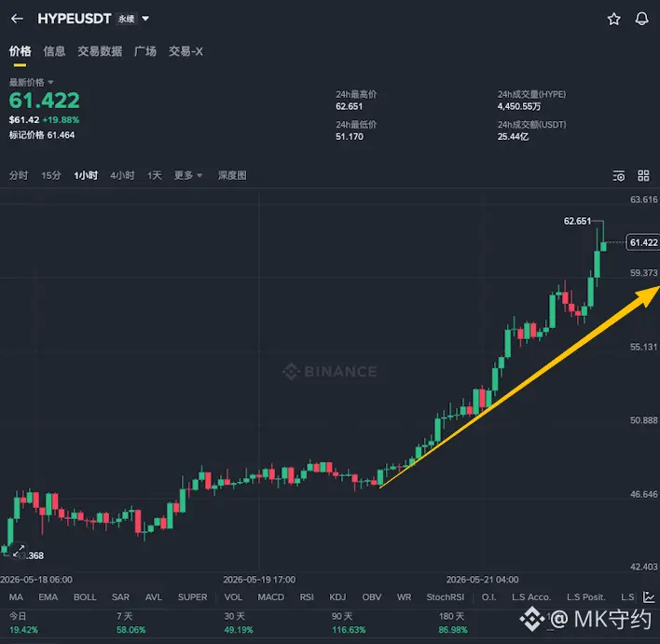
Task: Enable the OBV indicator
Action: (x=372, y=596)
